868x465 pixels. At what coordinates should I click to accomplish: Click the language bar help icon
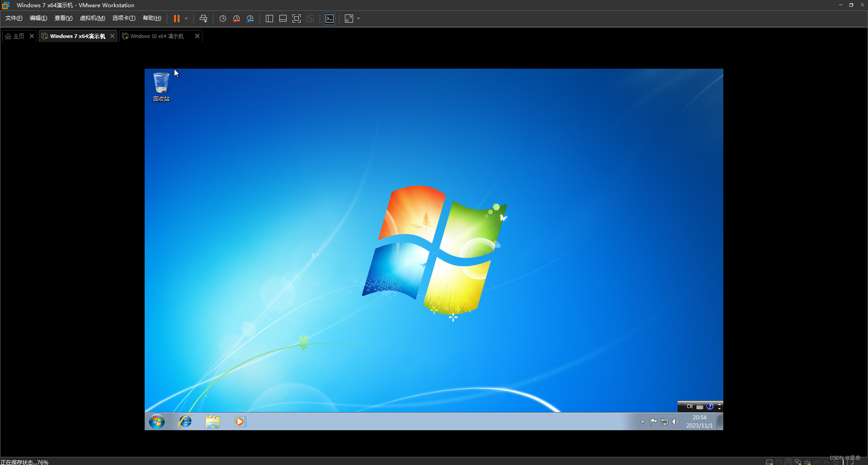[x=710, y=407]
